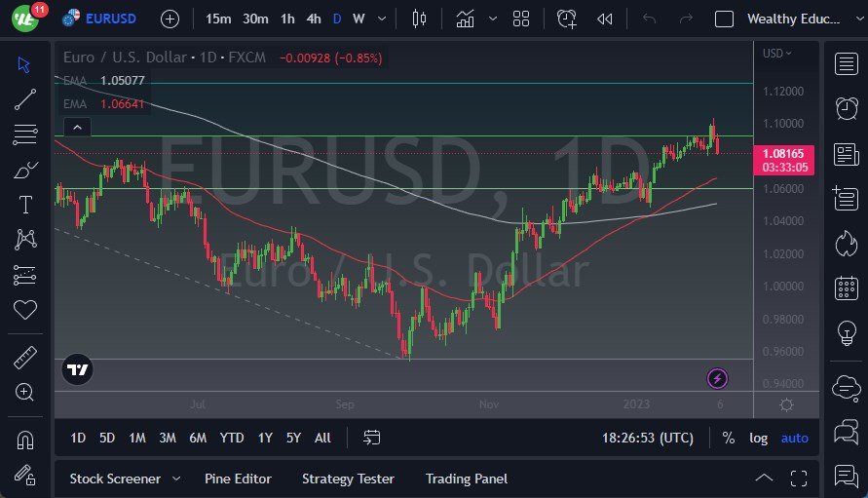Expand the timeframe interval dropdown arrow
Image resolution: width=868 pixels, height=498 pixels.
(x=380, y=19)
